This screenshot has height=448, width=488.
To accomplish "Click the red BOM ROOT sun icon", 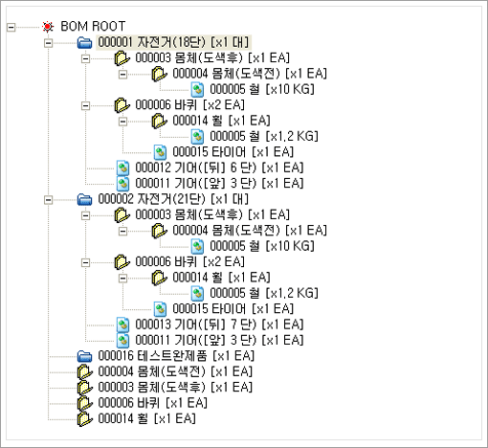I will click(48, 27).
